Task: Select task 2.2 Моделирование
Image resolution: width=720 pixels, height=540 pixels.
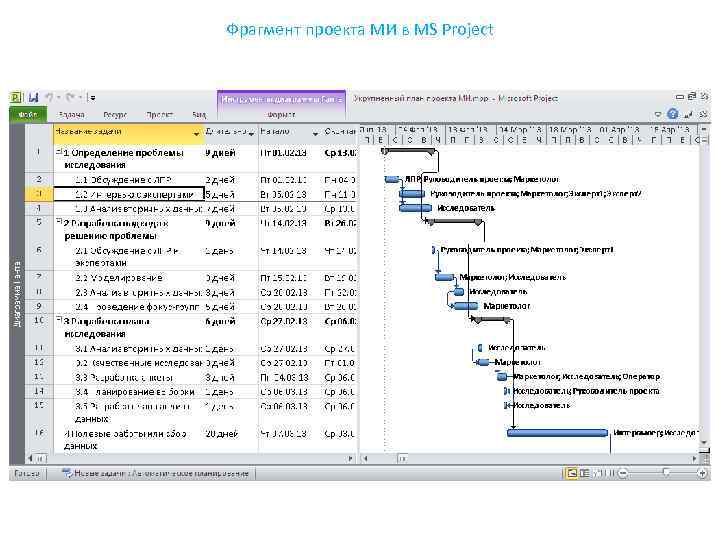Action: click(118, 278)
